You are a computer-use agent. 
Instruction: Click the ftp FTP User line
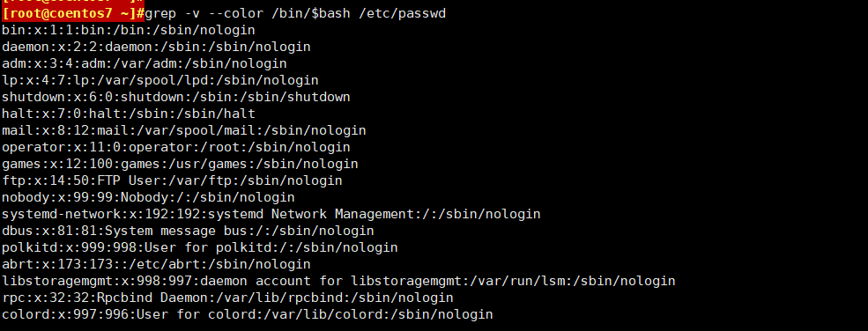click(x=172, y=180)
